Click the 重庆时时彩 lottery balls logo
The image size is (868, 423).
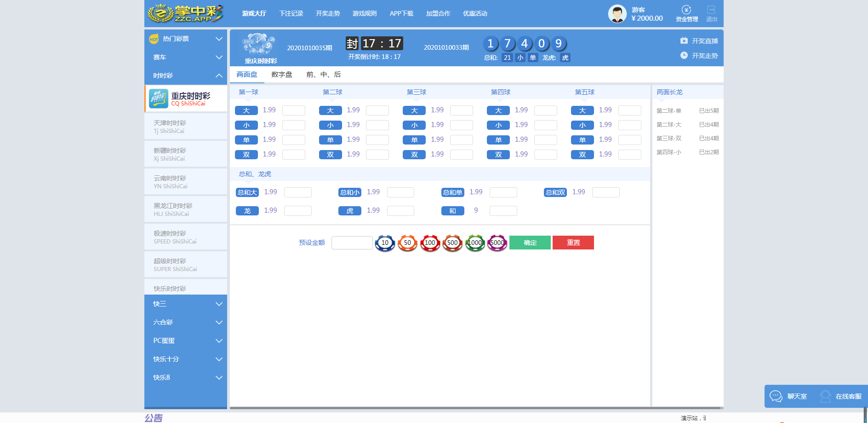point(259,44)
